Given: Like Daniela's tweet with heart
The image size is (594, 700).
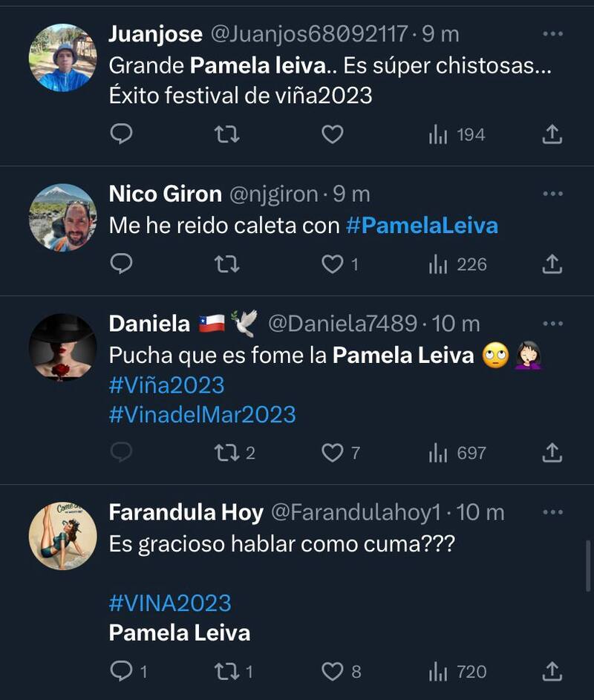Looking at the screenshot, I should 332,453.
